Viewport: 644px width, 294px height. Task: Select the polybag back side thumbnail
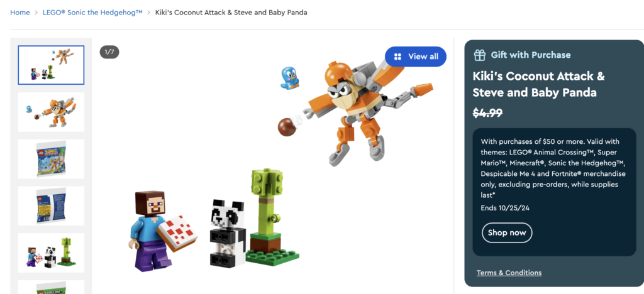(51, 206)
